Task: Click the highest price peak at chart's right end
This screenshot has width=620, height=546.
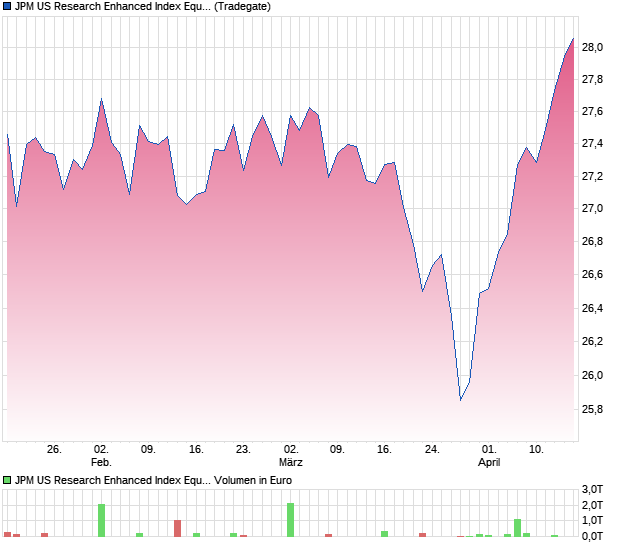Action: pyautogui.click(x=573, y=38)
